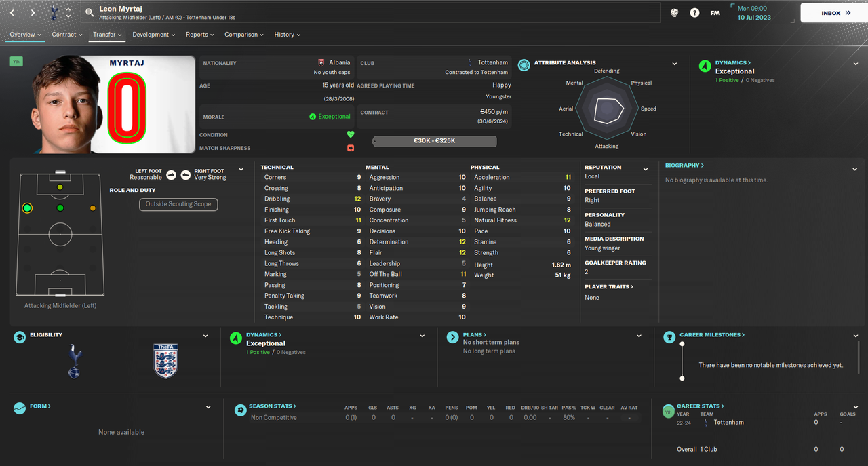
Task: Click the player name search field
Action: click(370, 13)
